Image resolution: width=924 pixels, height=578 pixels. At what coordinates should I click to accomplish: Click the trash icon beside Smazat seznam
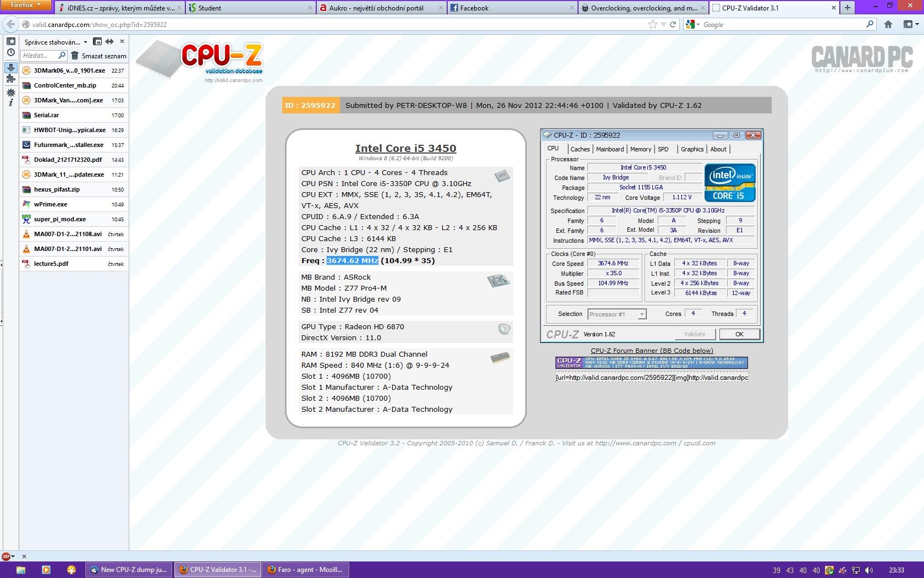pyautogui.click(x=75, y=56)
